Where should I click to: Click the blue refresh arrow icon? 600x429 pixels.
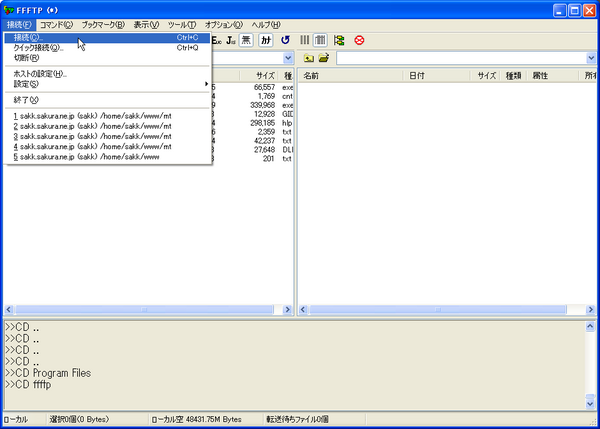285,40
